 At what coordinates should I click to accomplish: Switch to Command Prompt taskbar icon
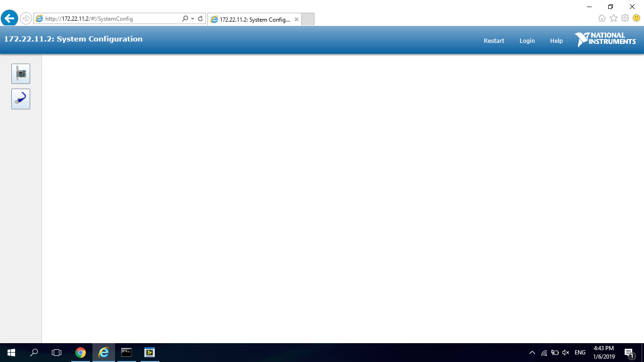pos(126,353)
